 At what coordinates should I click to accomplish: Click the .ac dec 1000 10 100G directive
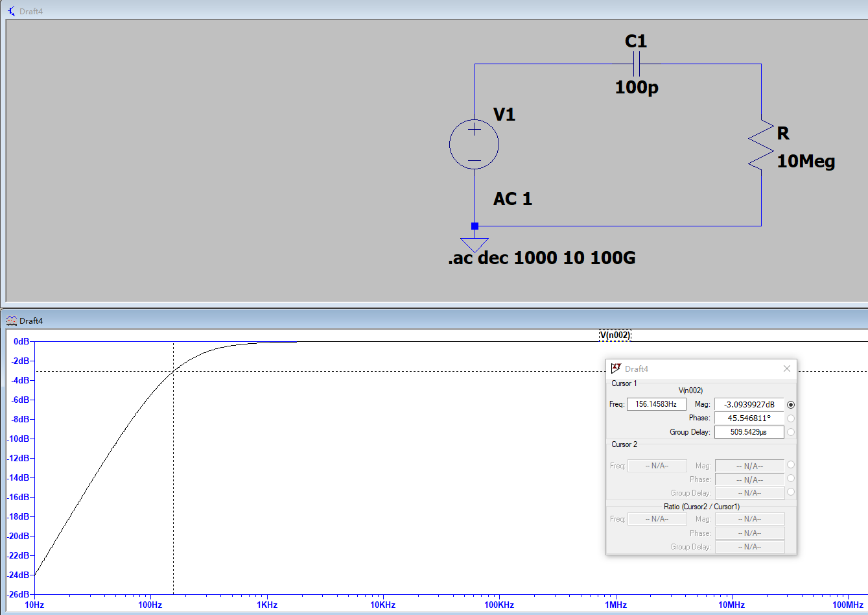(x=541, y=258)
